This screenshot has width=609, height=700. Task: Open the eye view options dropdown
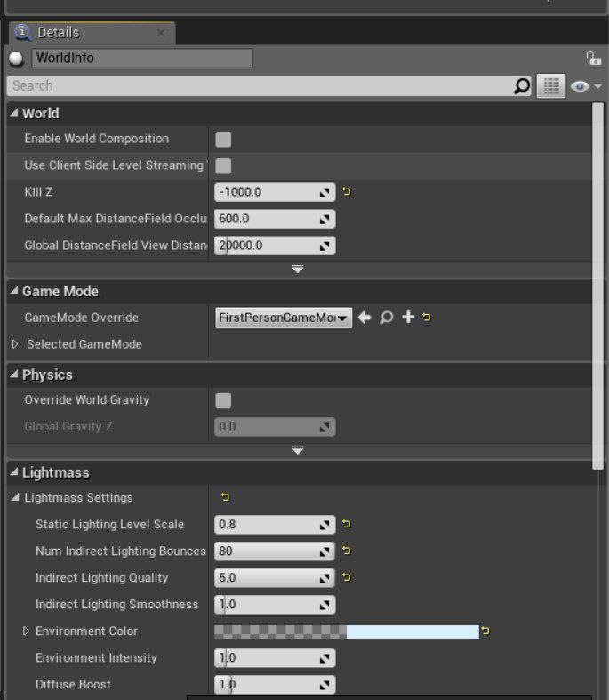(586, 86)
